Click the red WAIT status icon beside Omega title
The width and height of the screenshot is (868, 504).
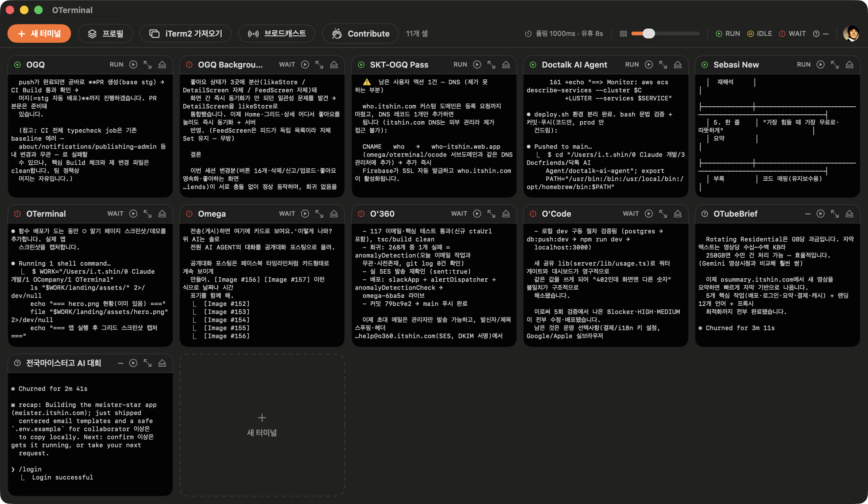189,214
